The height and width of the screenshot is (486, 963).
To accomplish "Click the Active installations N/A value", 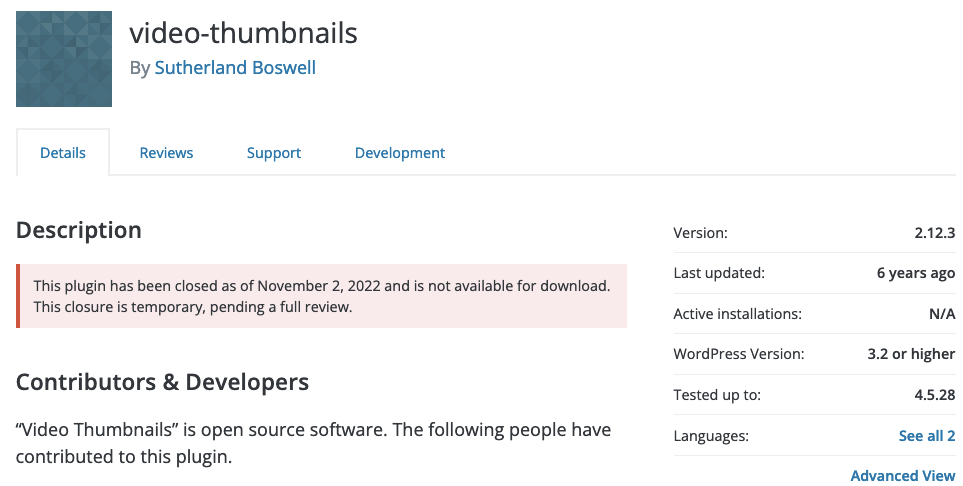I will point(942,314).
